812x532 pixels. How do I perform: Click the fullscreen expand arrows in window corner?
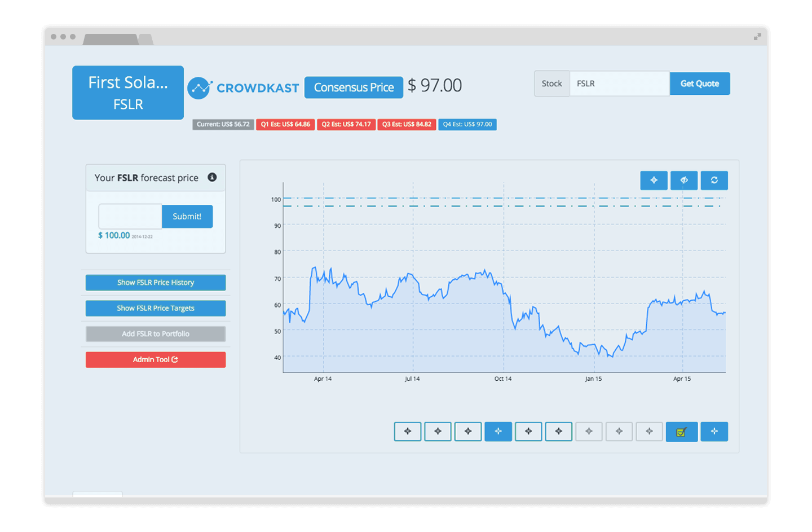click(757, 37)
